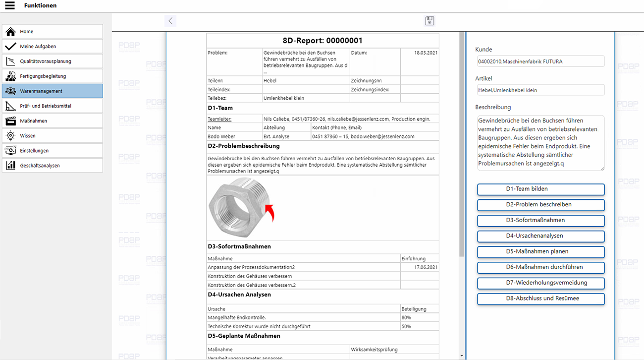644x360 pixels.
Task: Click the Maßnahmen clapperboard icon
Action: pyautogui.click(x=10, y=121)
